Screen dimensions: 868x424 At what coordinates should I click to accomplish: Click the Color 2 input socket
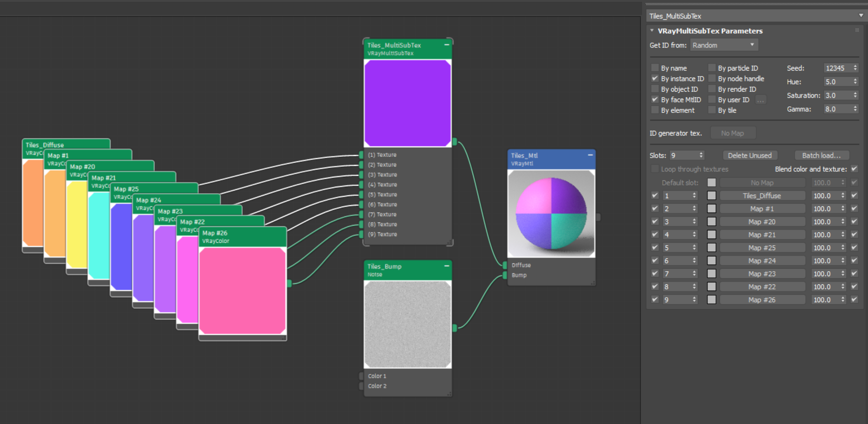[361, 386]
